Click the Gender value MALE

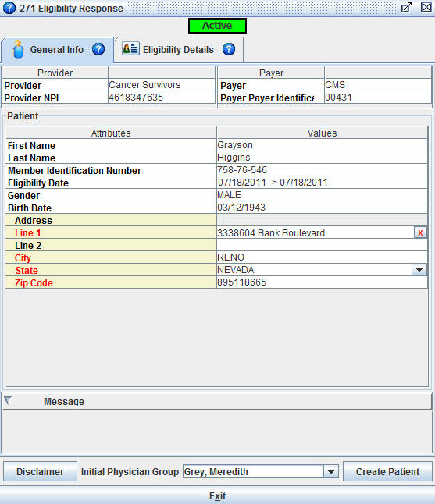(322, 195)
